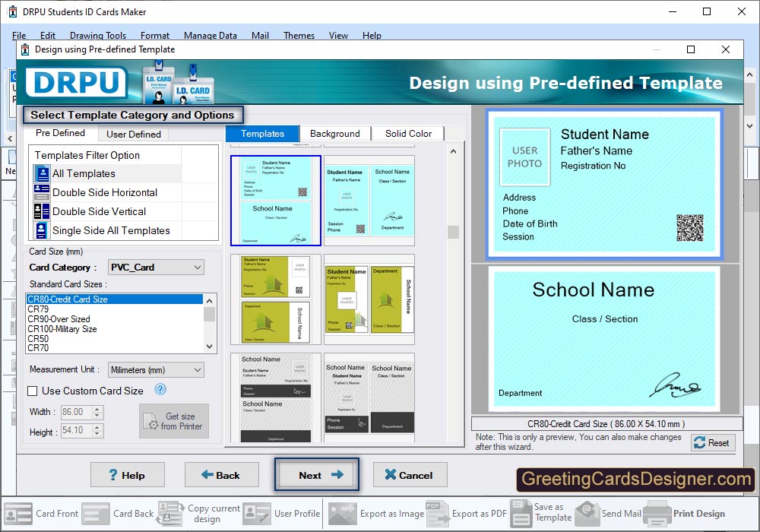Select the cyan horizontal double-side template thumbnail
Screen dimensions: 760x532
pyautogui.click(x=276, y=201)
